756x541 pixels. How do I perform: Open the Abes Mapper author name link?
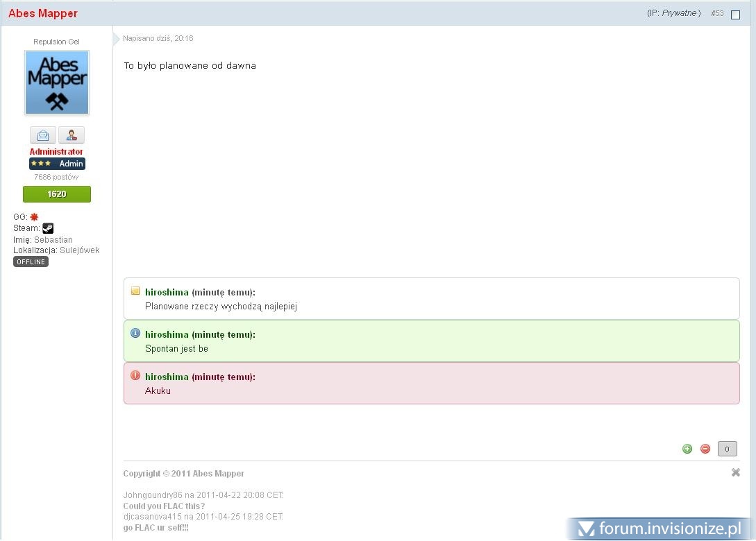coord(43,13)
